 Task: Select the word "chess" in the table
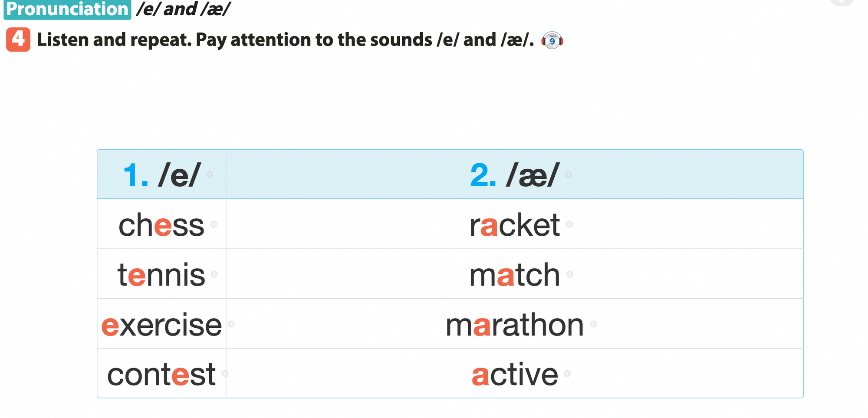tap(161, 225)
